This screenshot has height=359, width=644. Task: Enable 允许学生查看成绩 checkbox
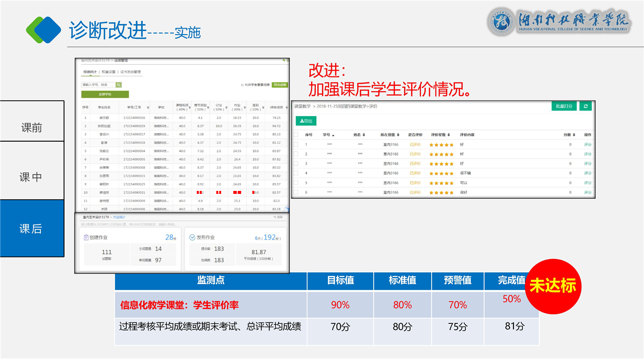pos(242,85)
